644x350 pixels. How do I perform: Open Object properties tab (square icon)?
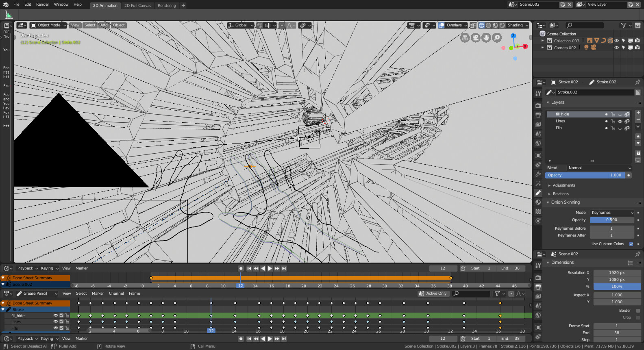[x=538, y=155]
